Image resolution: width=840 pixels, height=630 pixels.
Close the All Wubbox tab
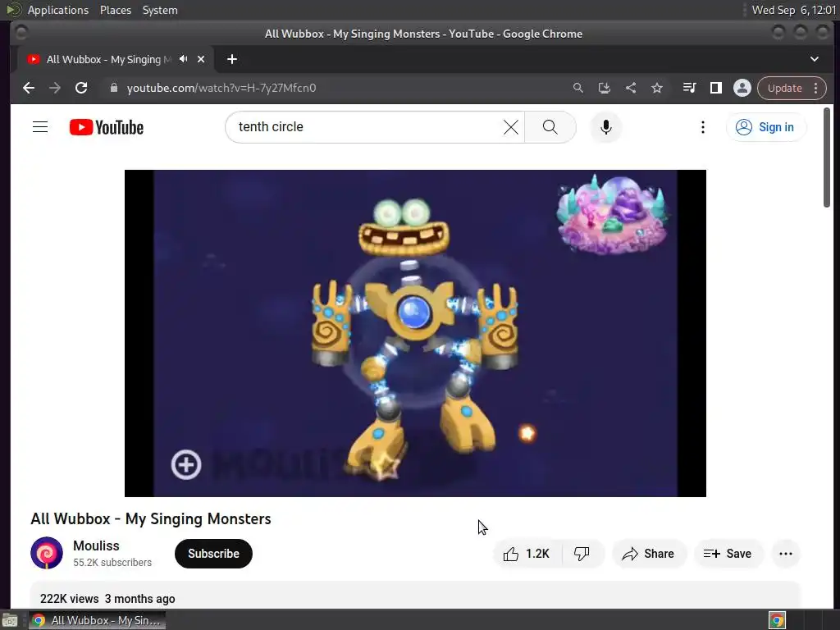click(x=201, y=59)
